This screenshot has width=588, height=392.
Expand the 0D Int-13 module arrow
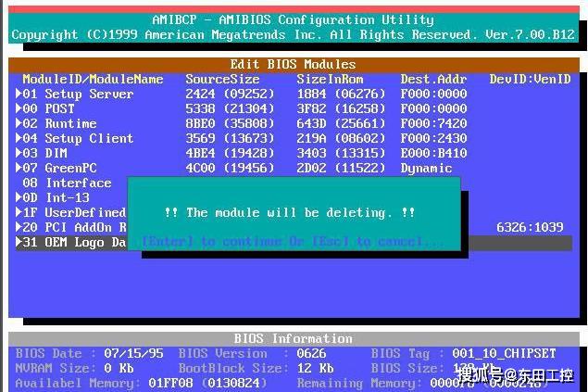click(x=19, y=197)
